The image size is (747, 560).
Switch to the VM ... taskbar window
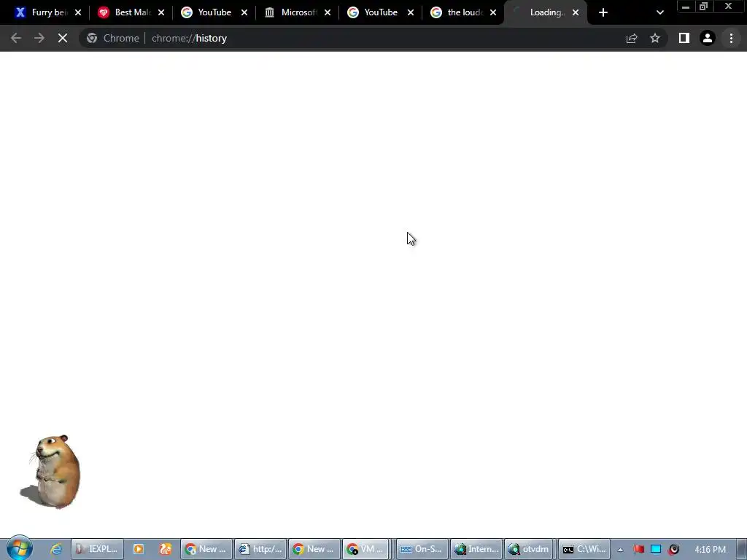click(x=366, y=549)
